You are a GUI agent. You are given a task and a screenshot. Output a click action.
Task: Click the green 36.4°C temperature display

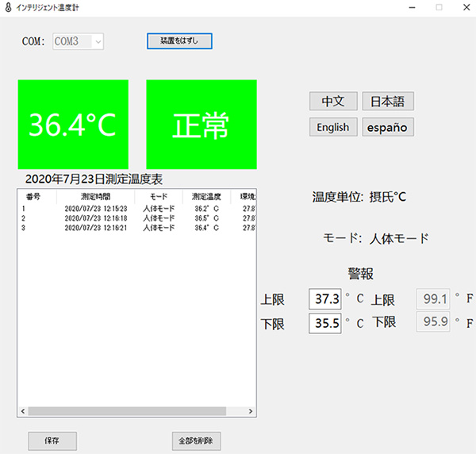73,125
